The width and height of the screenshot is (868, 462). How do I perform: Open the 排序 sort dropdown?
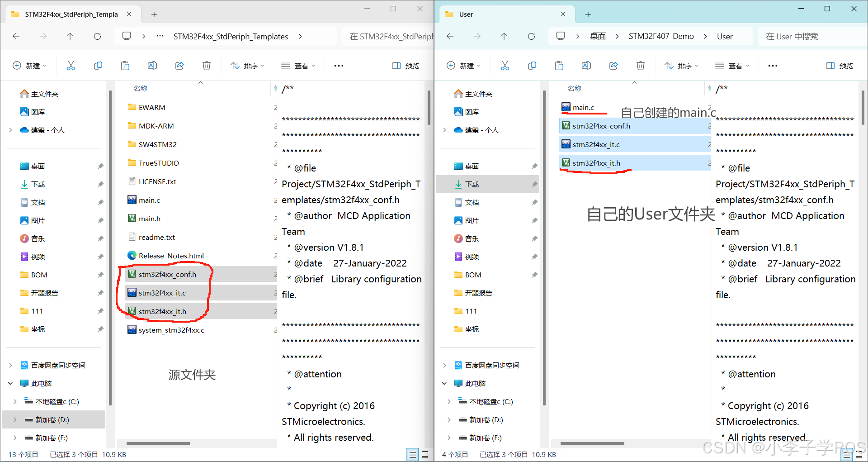(681, 66)
